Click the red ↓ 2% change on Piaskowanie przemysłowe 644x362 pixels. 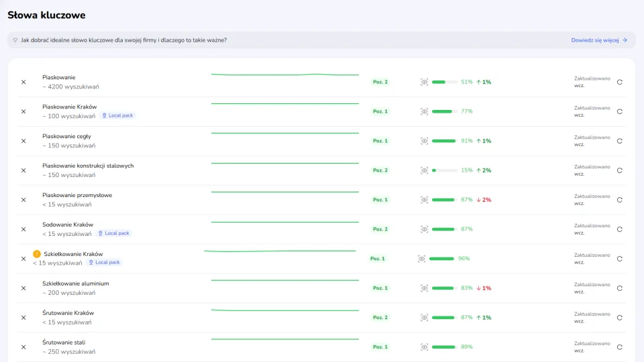pos(484,200)
